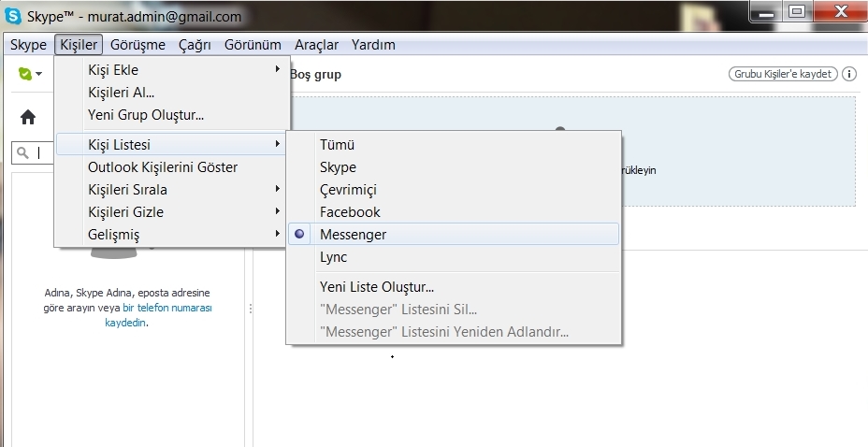
Task: Close the Kişiler menu in menu bar
Action: point(79,45)
